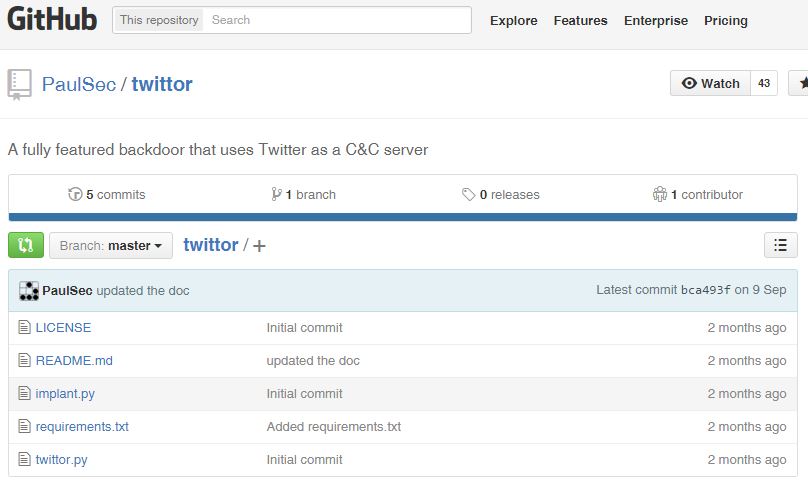Click the green compare branches icon button
The height and width of the screenshot is (482, 808).
click(26, 245)
